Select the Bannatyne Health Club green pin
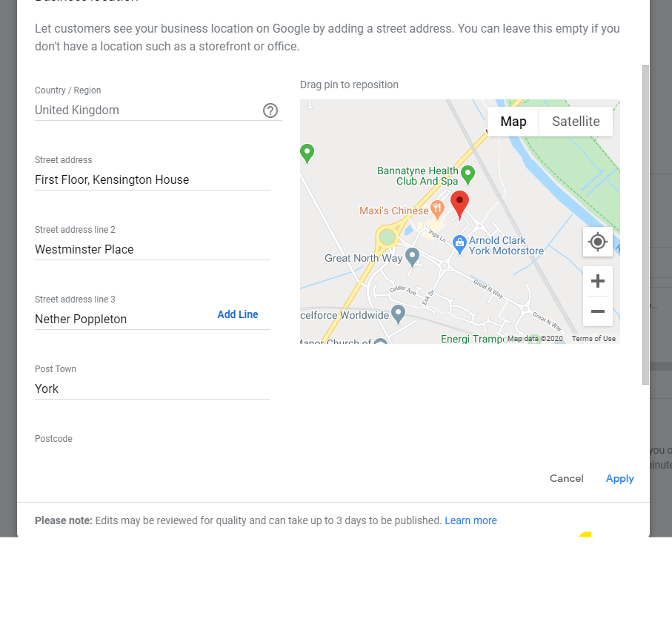 pos(468,174)
